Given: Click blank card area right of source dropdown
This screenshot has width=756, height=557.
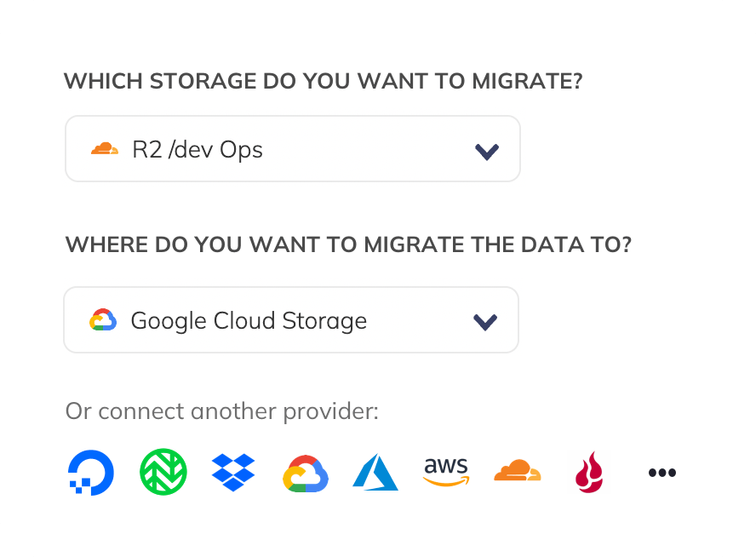Looking at the screenshot, I should [630, 149].
